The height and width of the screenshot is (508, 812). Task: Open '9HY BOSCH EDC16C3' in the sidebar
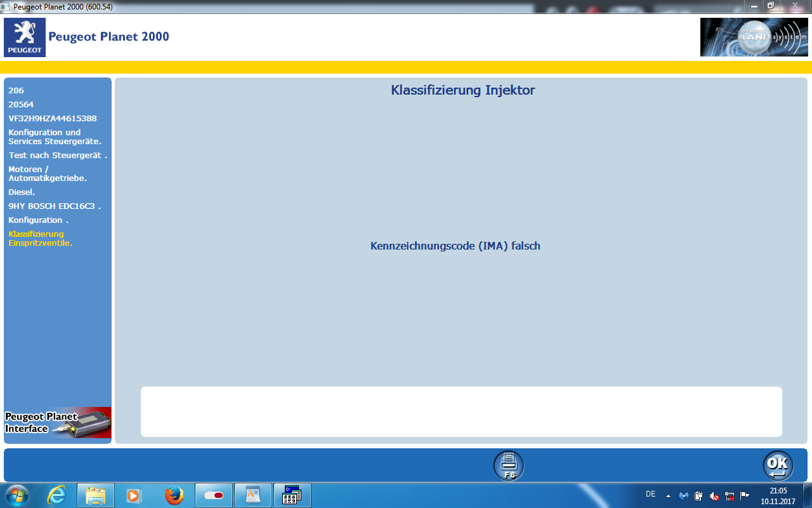55,206
